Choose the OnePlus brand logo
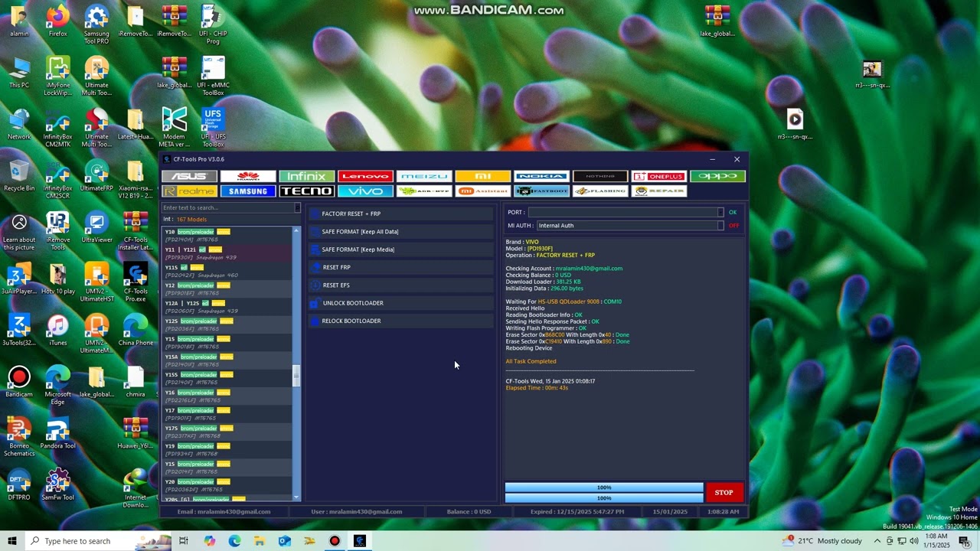Image resolution: width=980 pixels, height=551 pixels. 659,176
